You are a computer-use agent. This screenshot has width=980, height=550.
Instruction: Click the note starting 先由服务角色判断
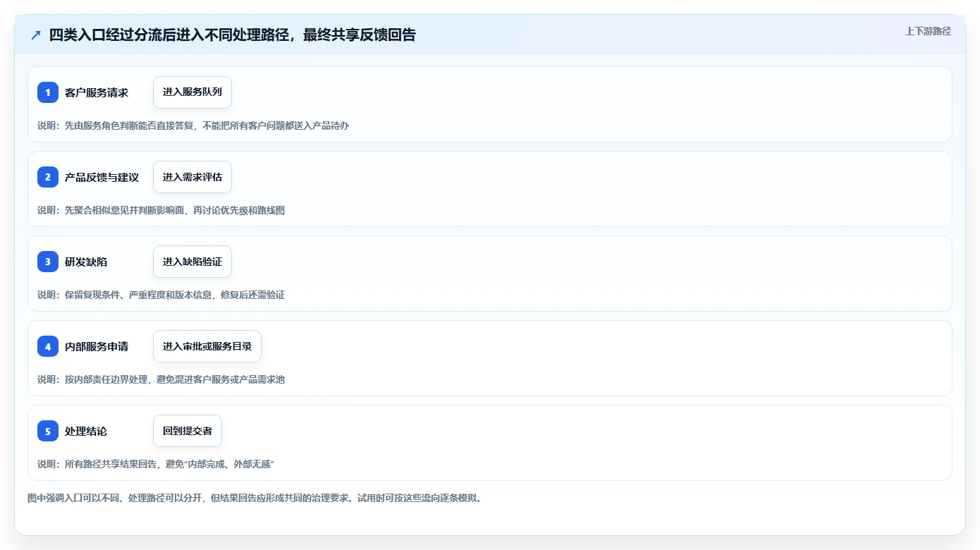(x=193, y=126)
